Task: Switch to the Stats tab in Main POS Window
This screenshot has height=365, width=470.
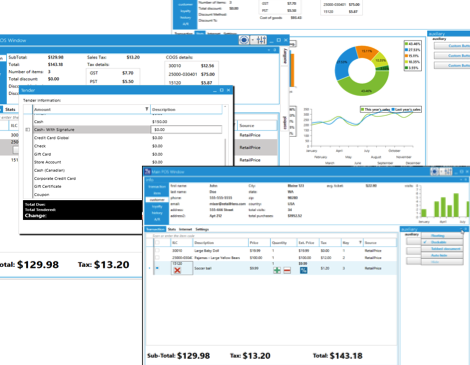Action: pos(172,229)
